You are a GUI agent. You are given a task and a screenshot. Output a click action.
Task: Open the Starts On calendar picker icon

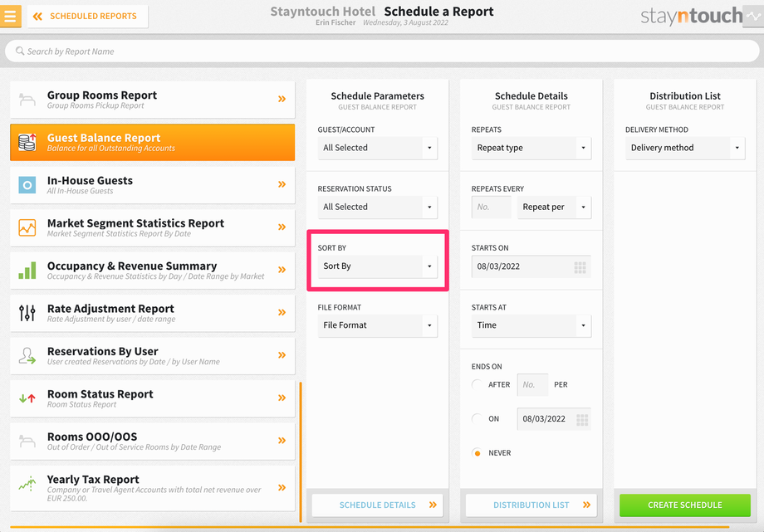tap(580, 267)
